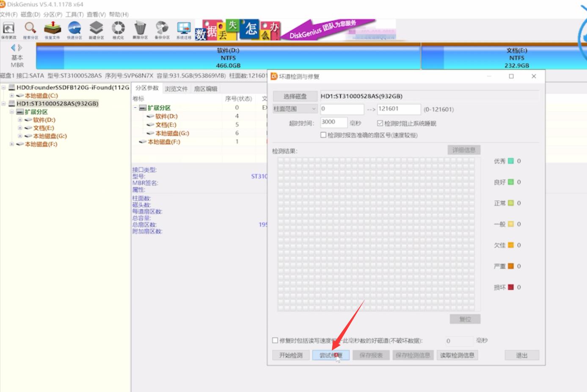Collapse 扩展分区 node in left tree
This screenshot has height=392, width=587.
[12, 112]
